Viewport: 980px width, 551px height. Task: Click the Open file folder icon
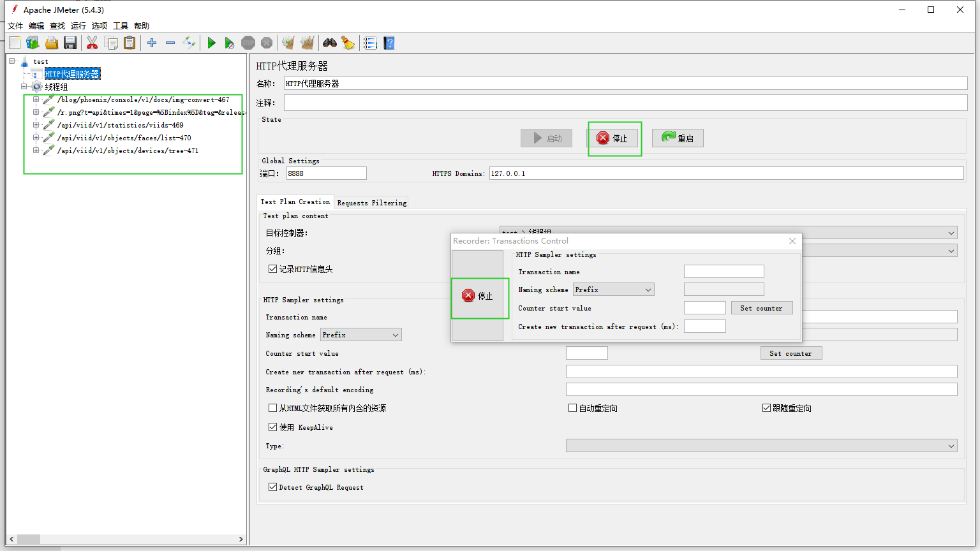pyautogui.click(x=52, y=43)
